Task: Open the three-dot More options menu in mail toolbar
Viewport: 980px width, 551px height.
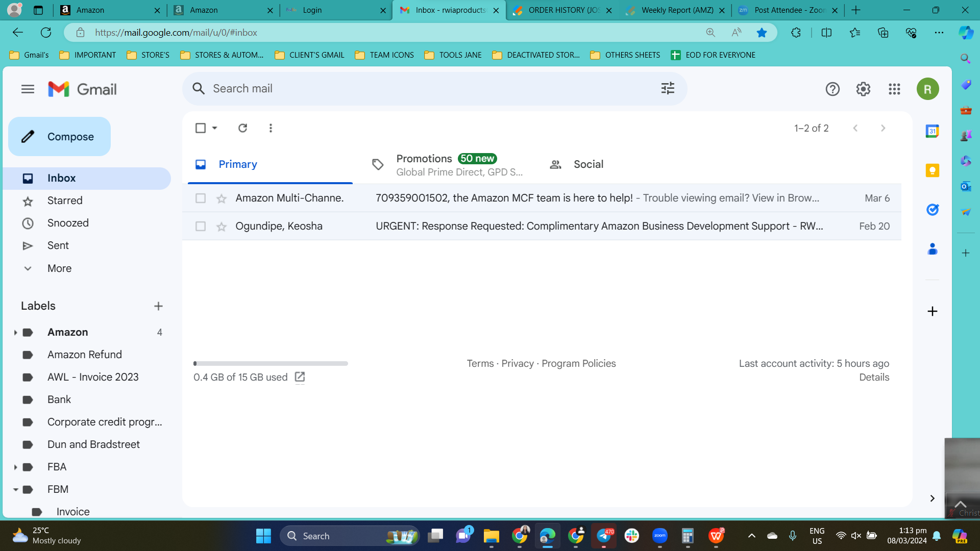Action: 271,128
